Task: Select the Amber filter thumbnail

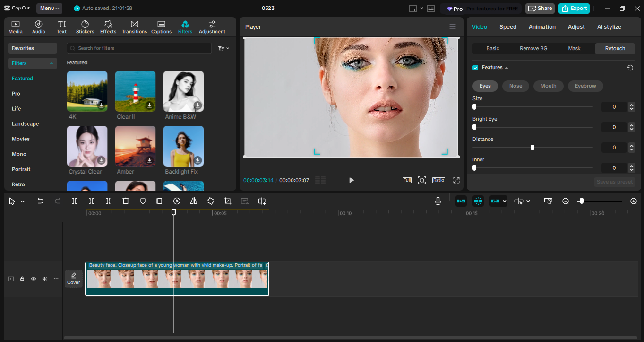Action: (135, 146)
